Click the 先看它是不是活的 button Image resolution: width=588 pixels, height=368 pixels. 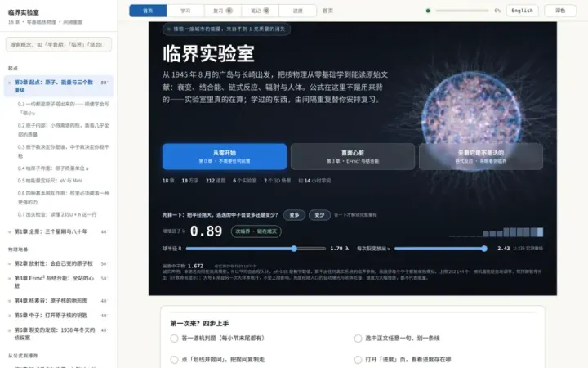pyautogui.click(x=481, y=156)
